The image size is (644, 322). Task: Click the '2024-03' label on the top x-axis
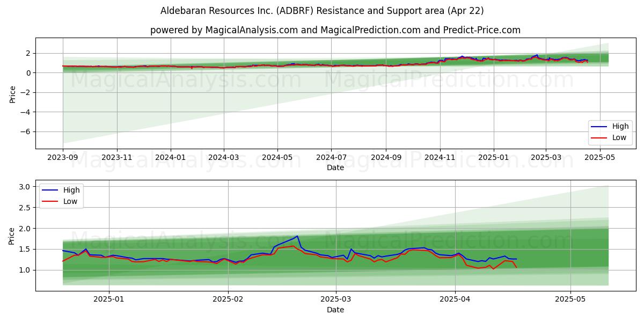[223, 158]
